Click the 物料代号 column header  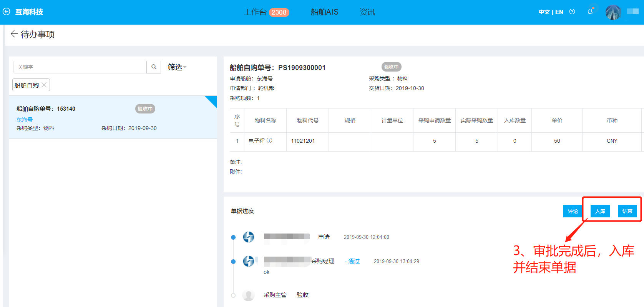[x=308, y=120]
